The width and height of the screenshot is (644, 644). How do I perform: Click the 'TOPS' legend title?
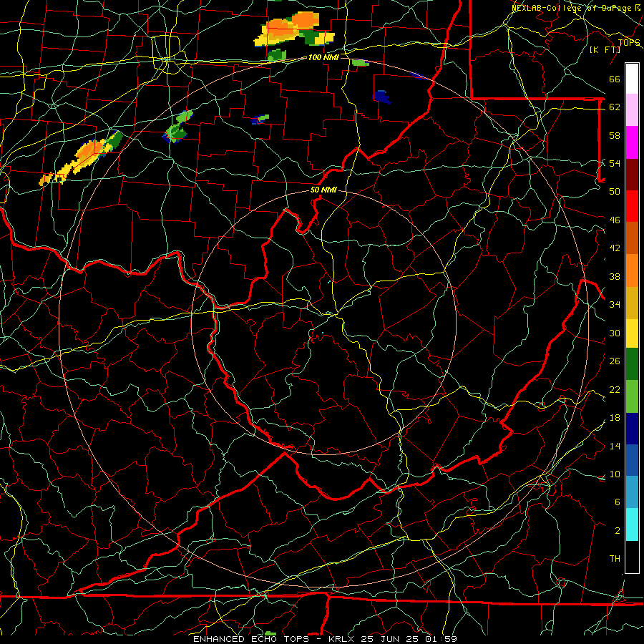pyautogui.click(x=629, y=42)
